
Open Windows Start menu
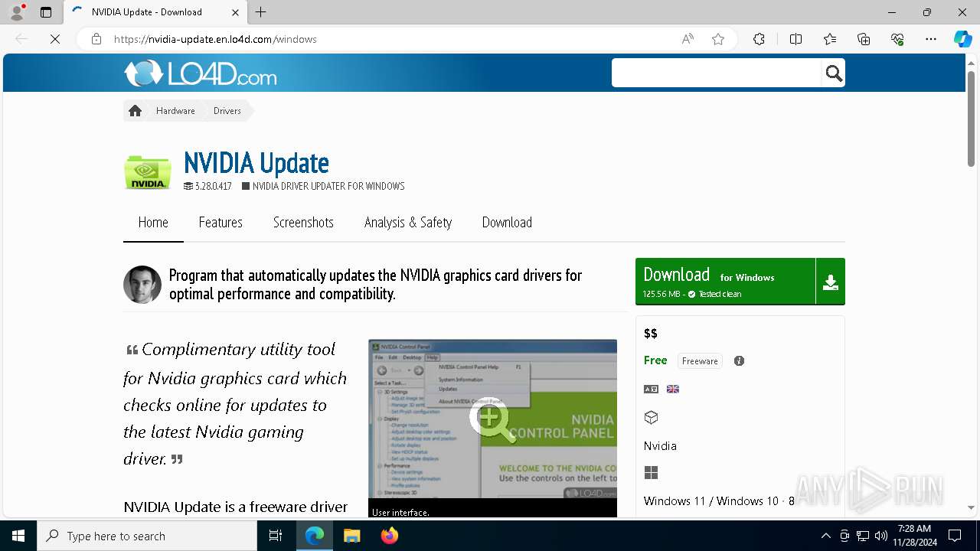tap(18, 536)
